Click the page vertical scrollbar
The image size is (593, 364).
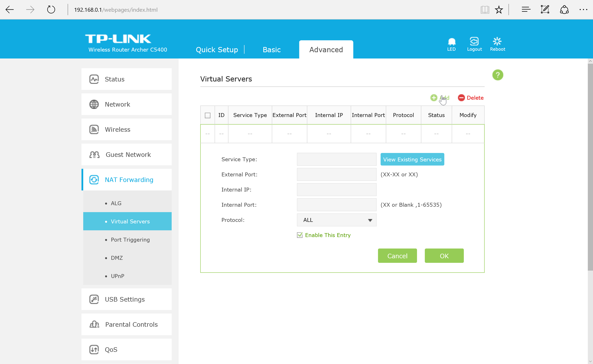590,169
